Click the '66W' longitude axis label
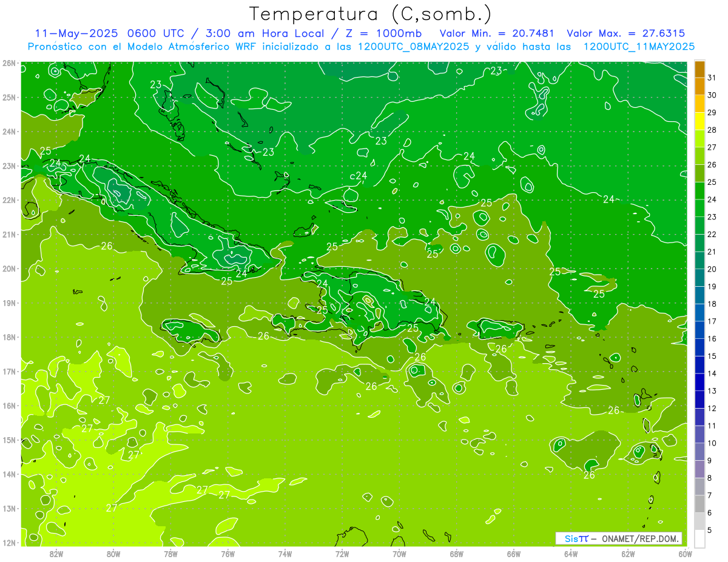 [513, 554]
